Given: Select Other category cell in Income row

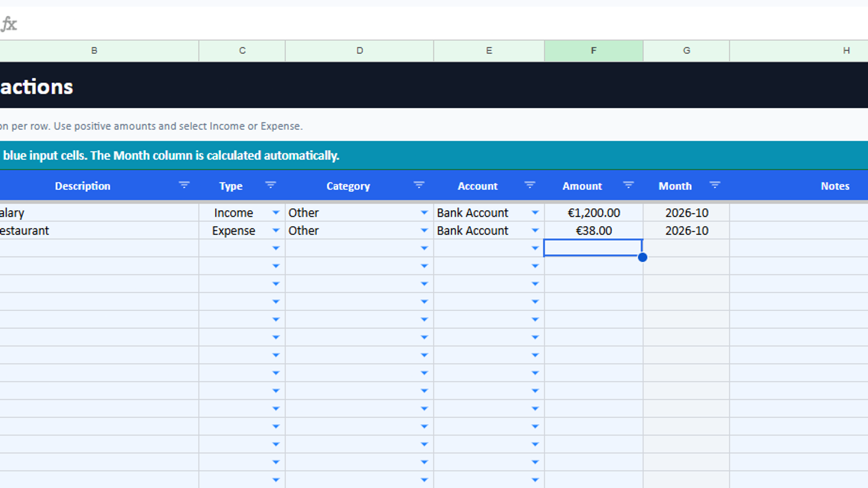Looking at the screenshot, I should [x=360, y=213].
